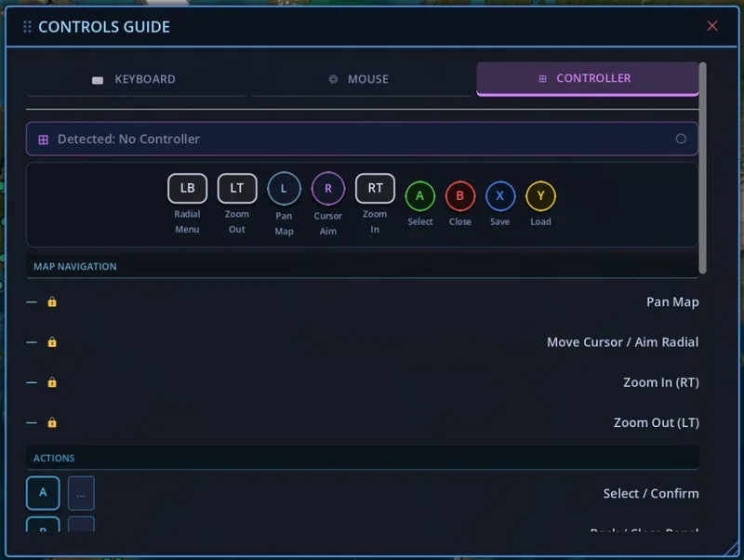Image resolution: width=744 pixels, height=560 pixels.
Task: Open the alternate binding menu for Select / Confirm
Action: coord(81,493)
